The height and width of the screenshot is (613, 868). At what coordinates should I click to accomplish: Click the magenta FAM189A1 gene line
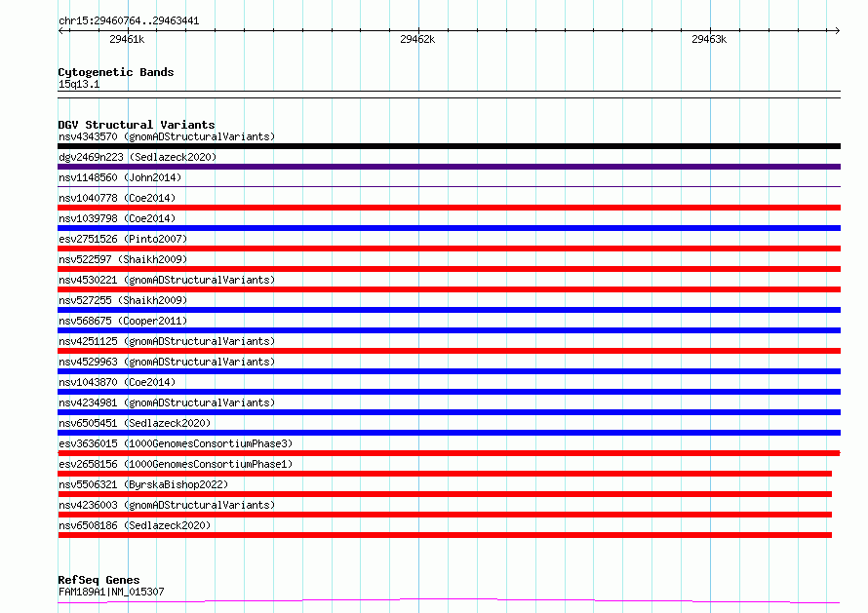pos(449,601)
